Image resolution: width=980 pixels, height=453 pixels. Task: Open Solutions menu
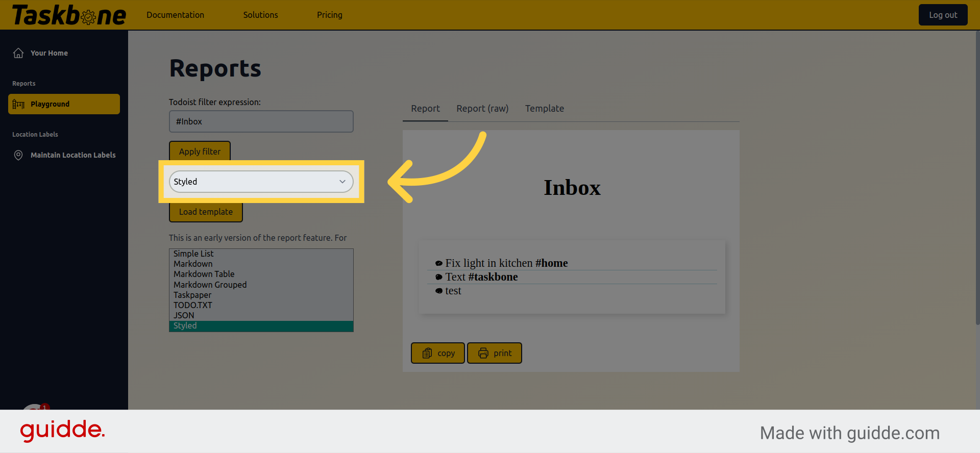click(x=260, y=15)
